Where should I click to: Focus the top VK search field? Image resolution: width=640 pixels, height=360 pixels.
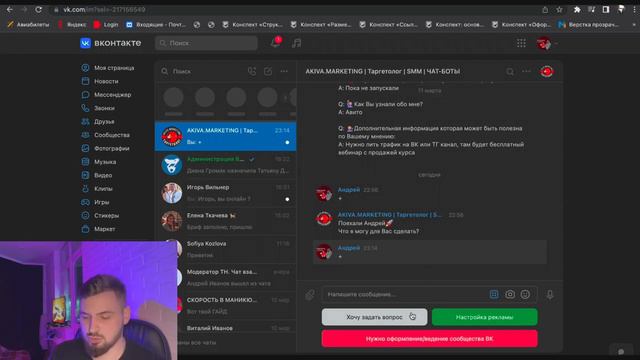click(206, 43)
